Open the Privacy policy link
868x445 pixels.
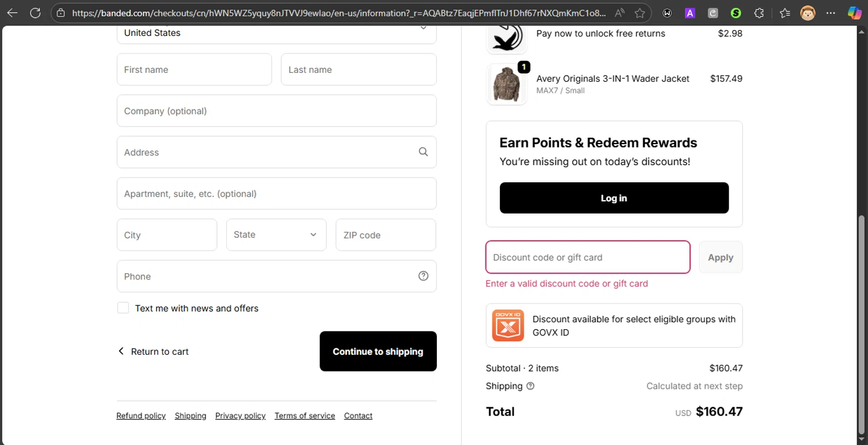pyautogui.click(x=240, y=415)
